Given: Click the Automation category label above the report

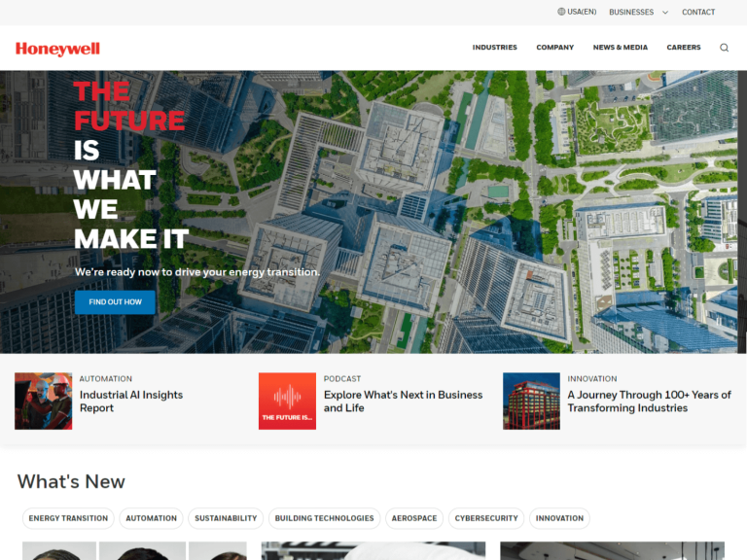Looking at the screenshot, I should [106, 378].
